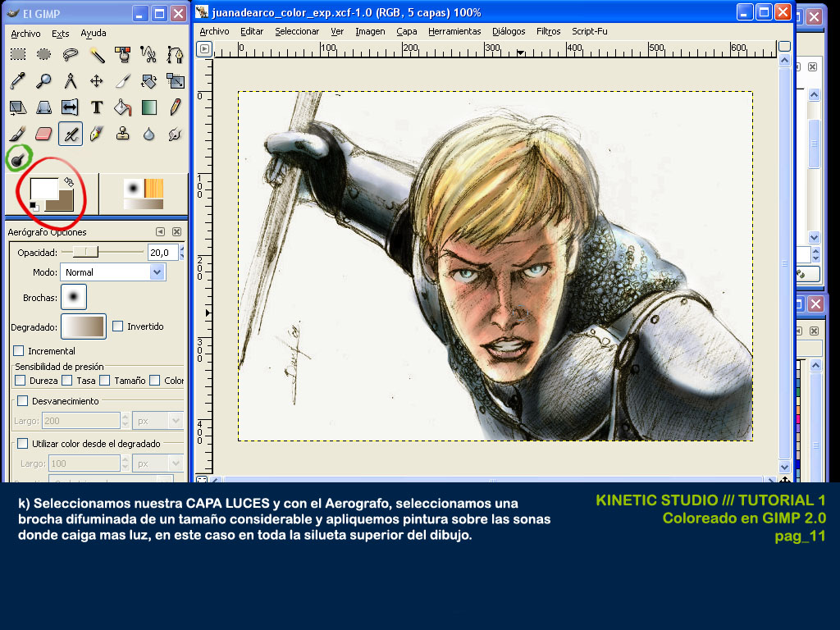Open image menu triangle at ruler corner
Screen dimensions: 840x630
204,50
